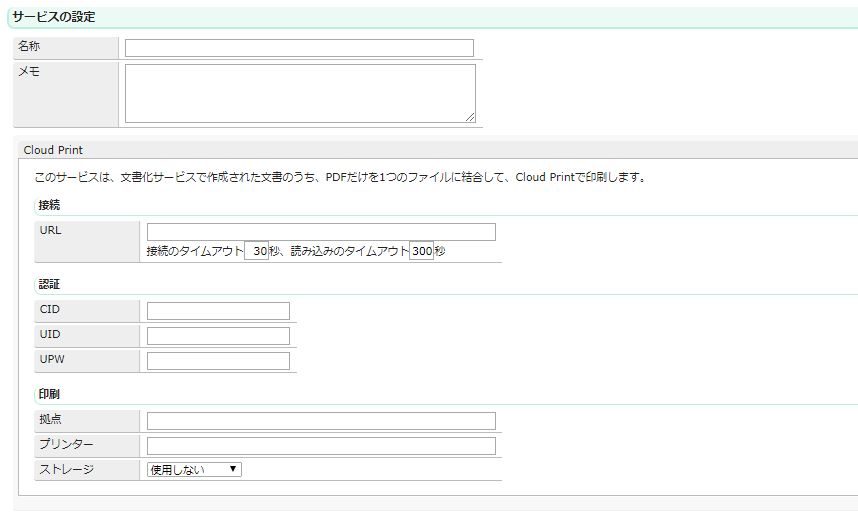Select the 接続のタイムアウト field showing 30
The height and width of the screenshot is (525, 858).
257,252
